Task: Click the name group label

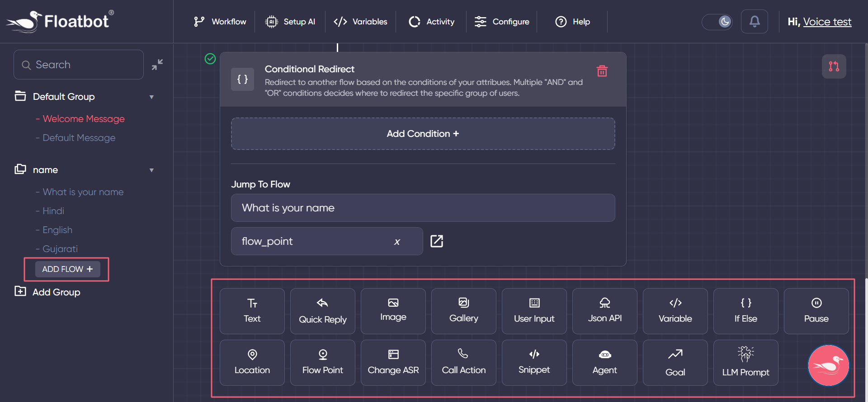Action: coord(45,170)
